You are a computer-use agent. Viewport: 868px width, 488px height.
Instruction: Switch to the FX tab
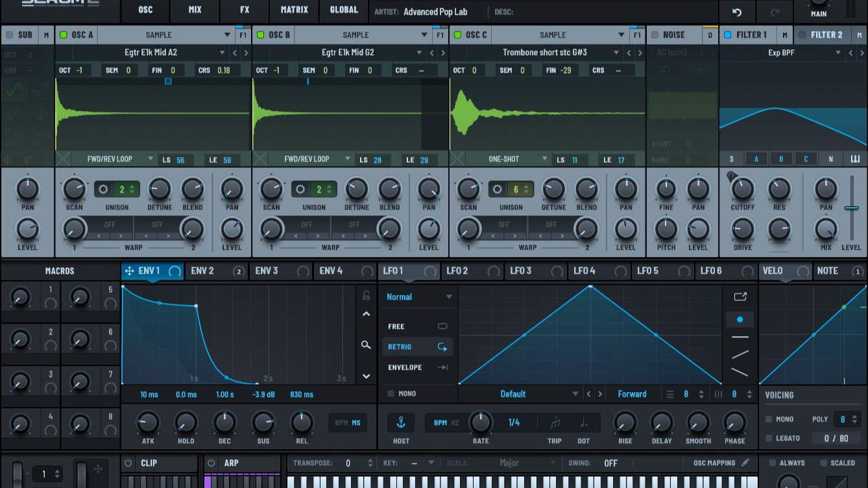(245, 10)
